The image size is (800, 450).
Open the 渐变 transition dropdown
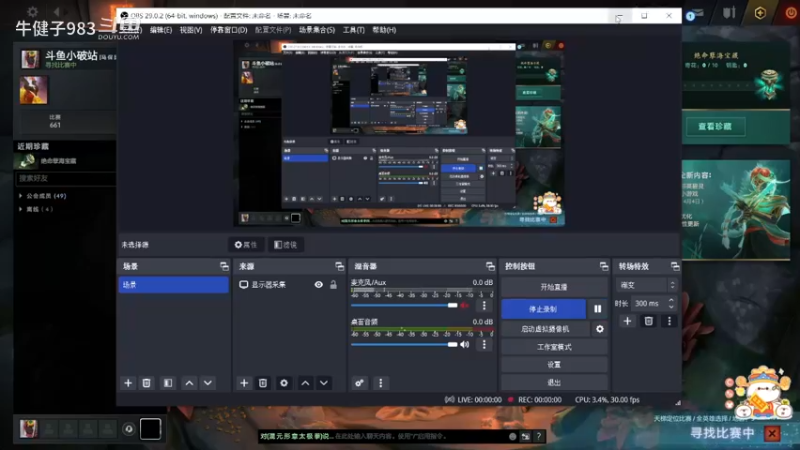pos(648,285)
